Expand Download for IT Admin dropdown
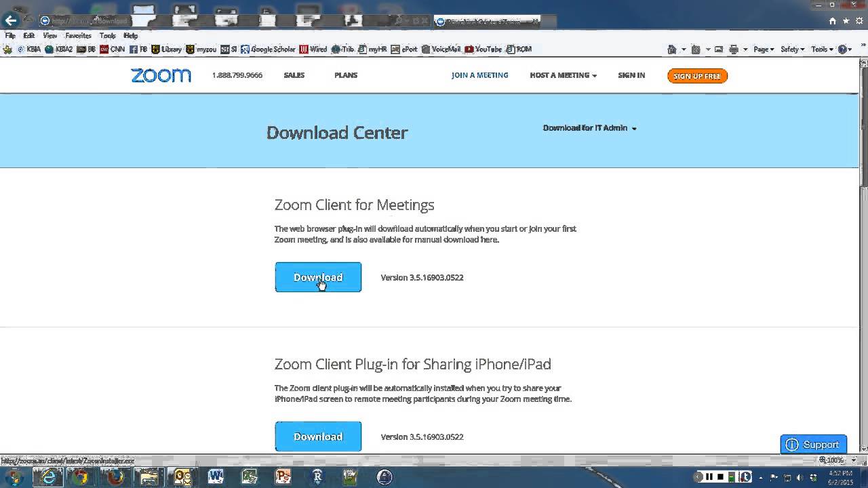Viewport: 868px width, 488px height. click(x=589, y=128)
